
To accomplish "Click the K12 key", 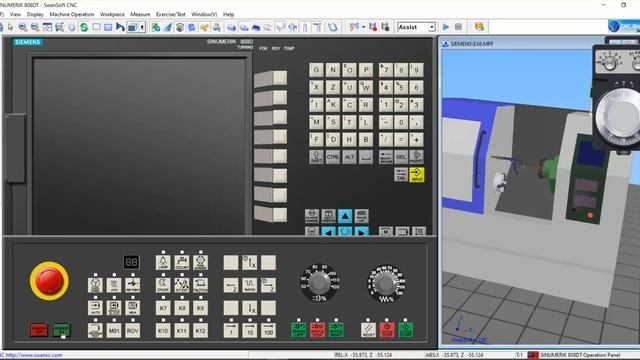I will pos(200,330).
